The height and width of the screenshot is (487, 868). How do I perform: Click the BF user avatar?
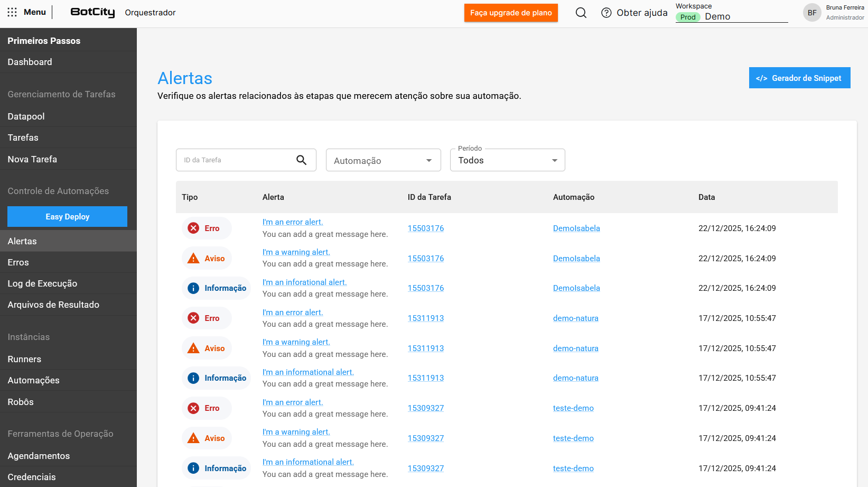click(811, 13)
